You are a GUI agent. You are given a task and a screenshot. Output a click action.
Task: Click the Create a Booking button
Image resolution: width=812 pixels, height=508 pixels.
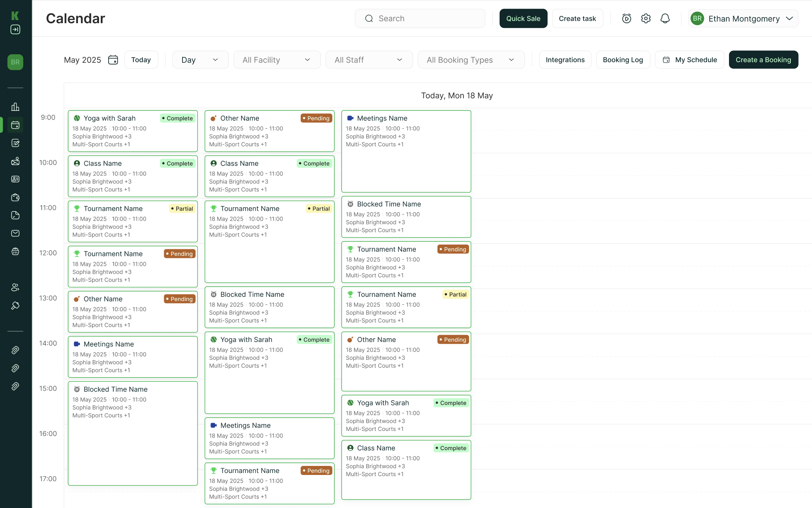763,60
